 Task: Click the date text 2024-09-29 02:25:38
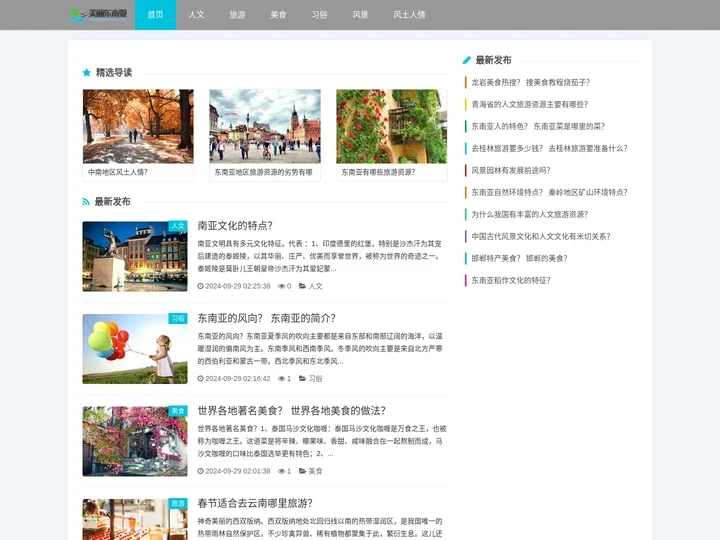click(x=238, y=286)
